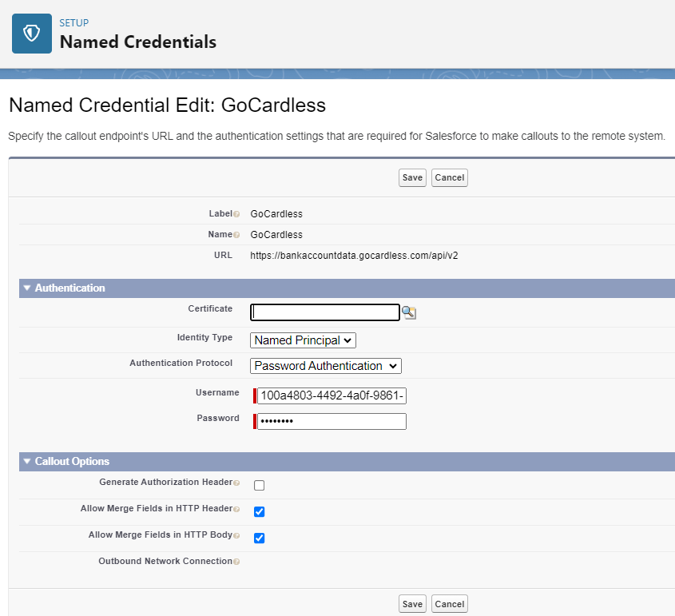Open the Certificate lookup magnifier icon
Screen dimensions: 675x616
click(x=408, y=312)
